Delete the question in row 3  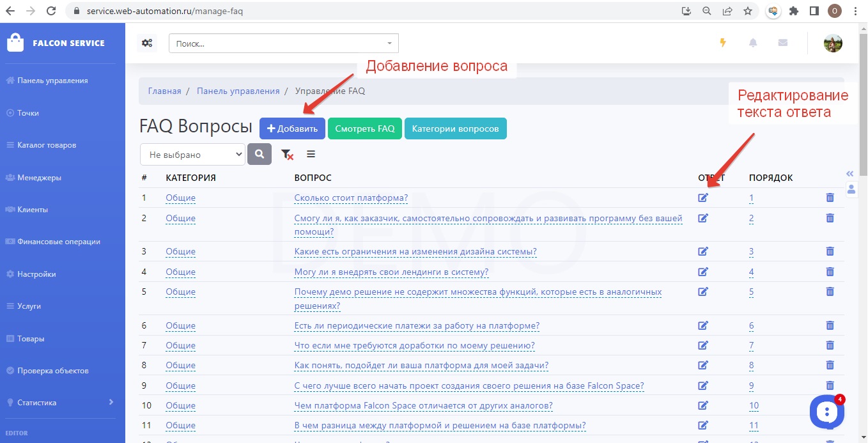[x=830, y=252]
